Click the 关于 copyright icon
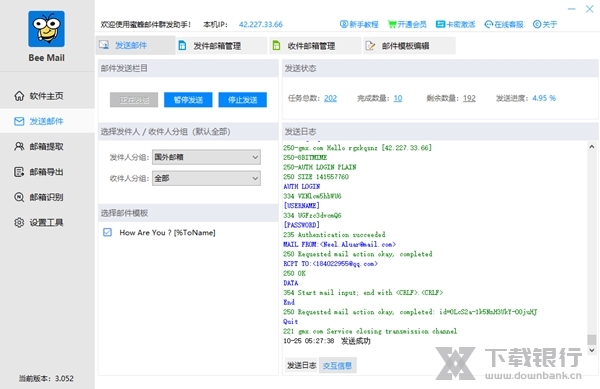Image resolution: width=600 pixels, height=389 pixels. [x=537, y=24]
